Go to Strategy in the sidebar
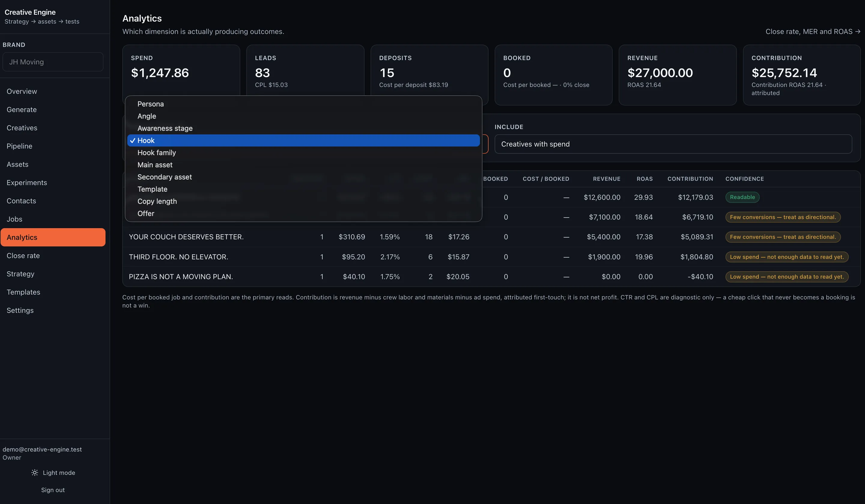The image size is (865, 504). pyautogui.click(x=53, y=274)
